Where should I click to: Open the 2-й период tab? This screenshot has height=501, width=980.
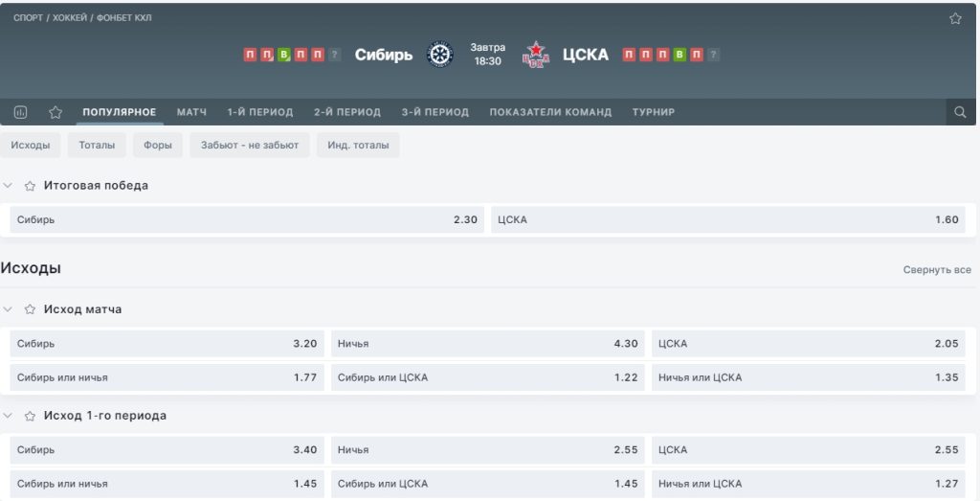pos(346,112)
